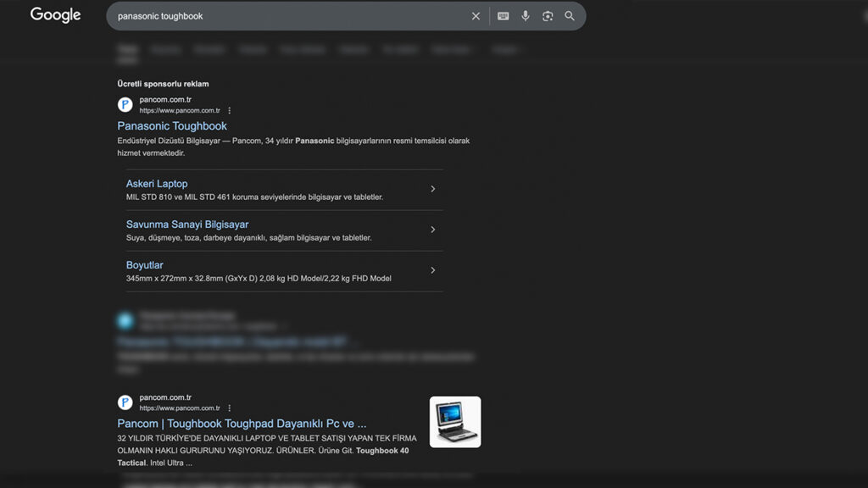Click the magnifier search button
This screenshot has height=488, width=868.
570,16
